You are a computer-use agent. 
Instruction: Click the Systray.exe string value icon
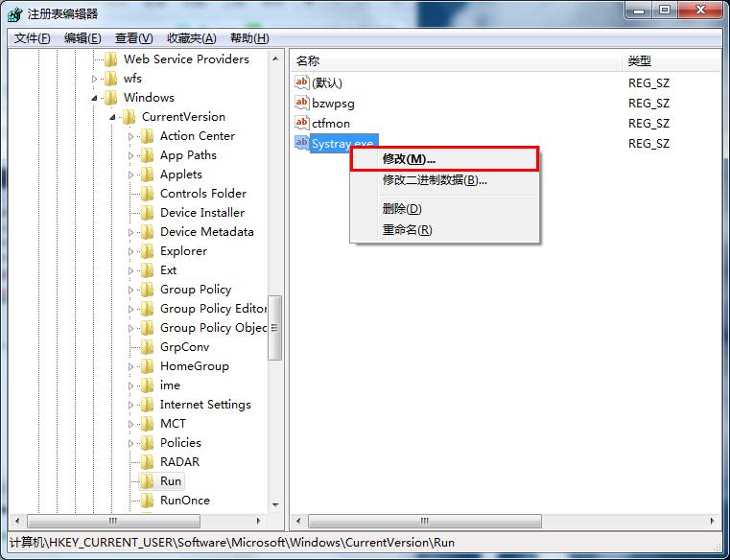[301, 143]
